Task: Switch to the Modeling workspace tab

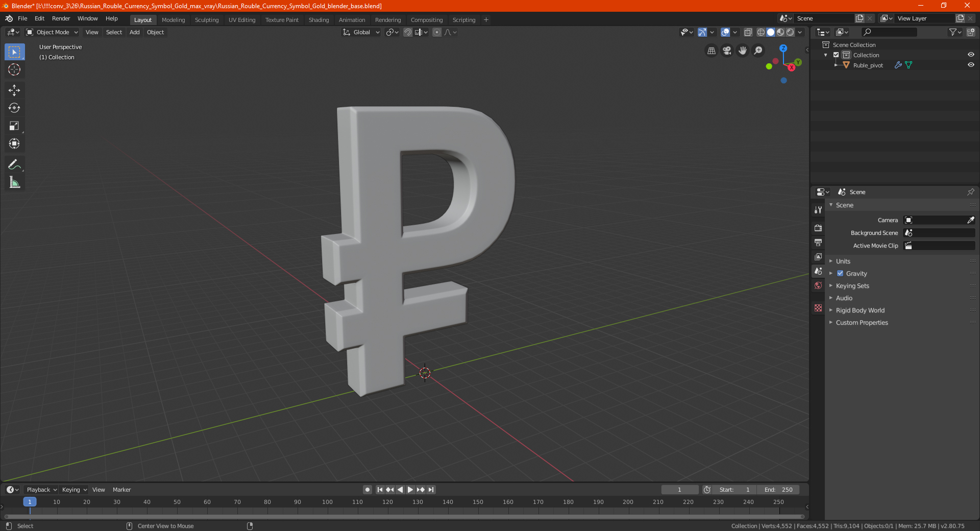Action: coord(173,20)
